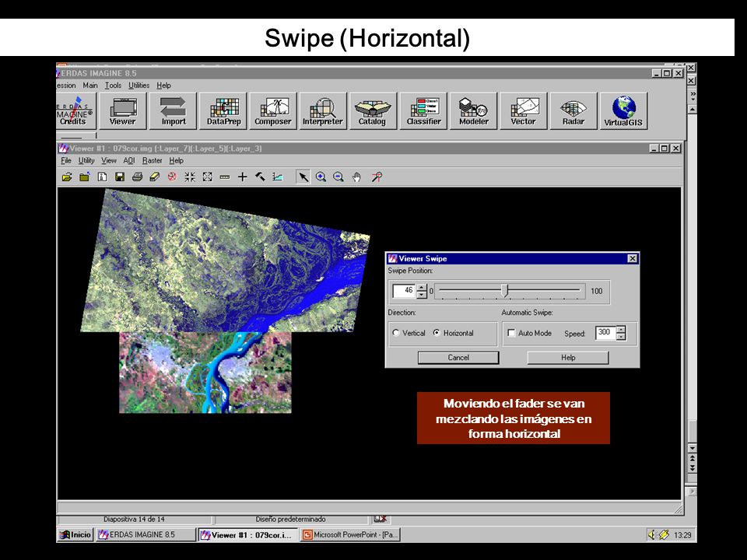The height and width of the screenshot is (560, 747).
Task: Open the Composer module
Action: pos(272,111)
